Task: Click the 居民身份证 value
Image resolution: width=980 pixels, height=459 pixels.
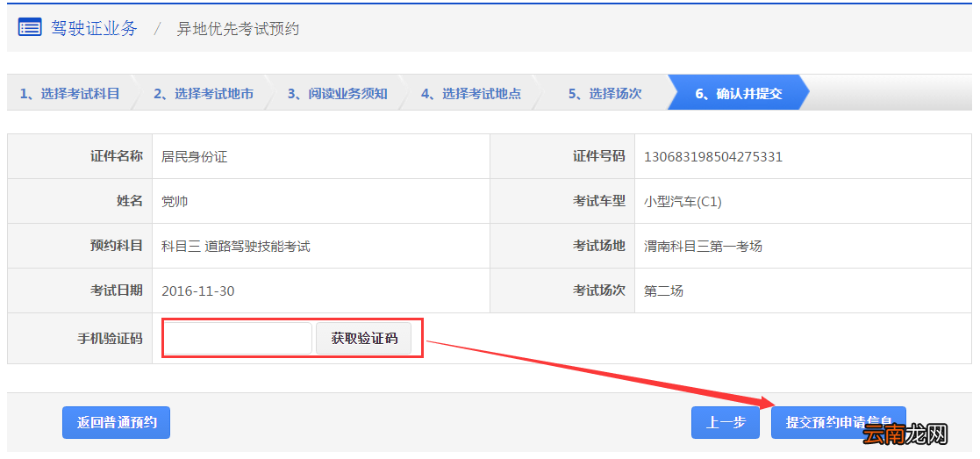Action: click(x=195, y=157)
